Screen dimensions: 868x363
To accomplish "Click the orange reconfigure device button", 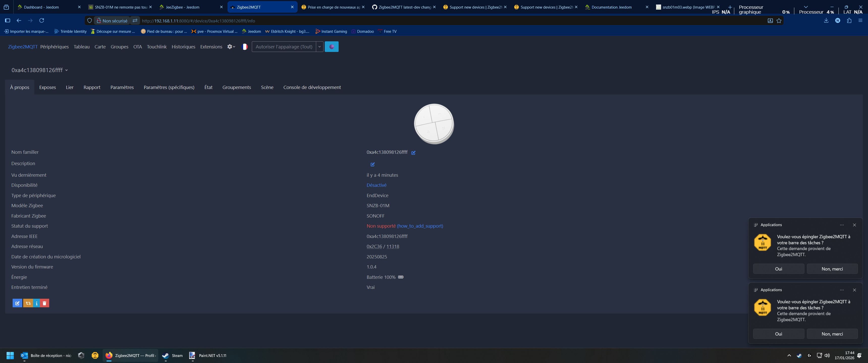I will (28, 303).
